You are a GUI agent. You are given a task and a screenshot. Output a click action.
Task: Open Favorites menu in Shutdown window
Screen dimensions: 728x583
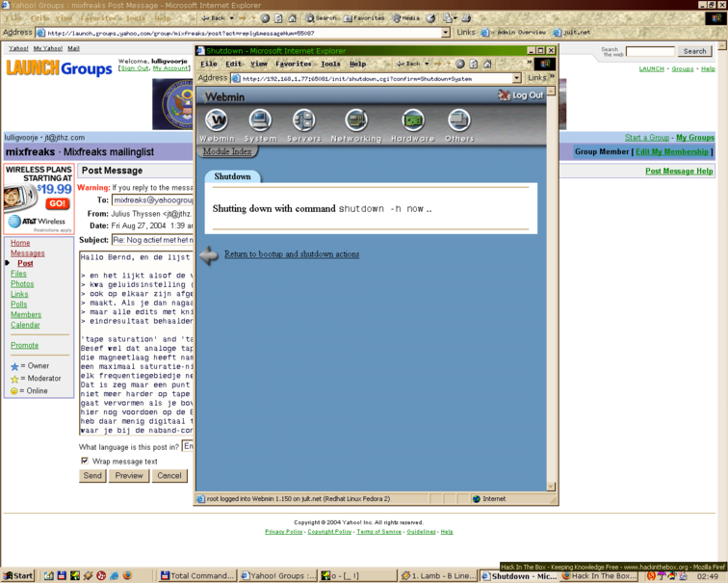point(294,65)
